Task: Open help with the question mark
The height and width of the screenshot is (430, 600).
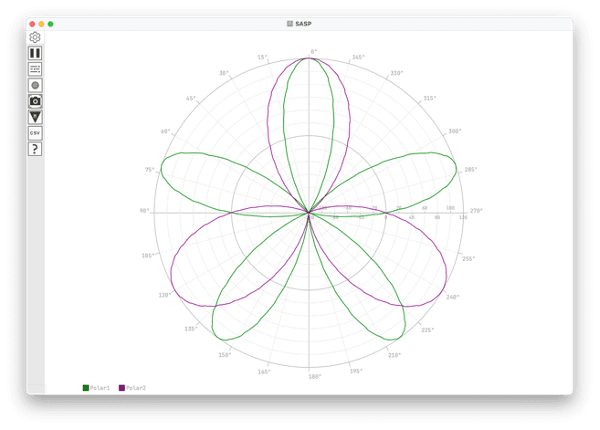Action: pos(35,149)
